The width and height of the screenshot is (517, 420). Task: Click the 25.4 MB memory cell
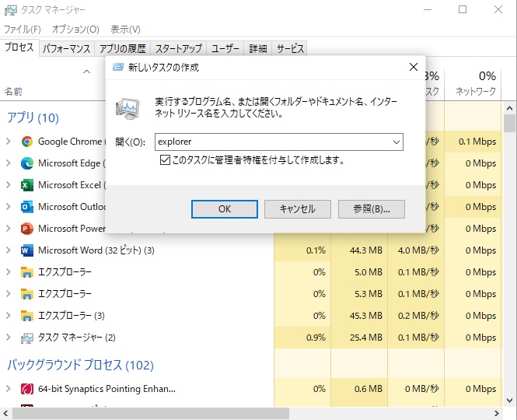click(359, 338)
